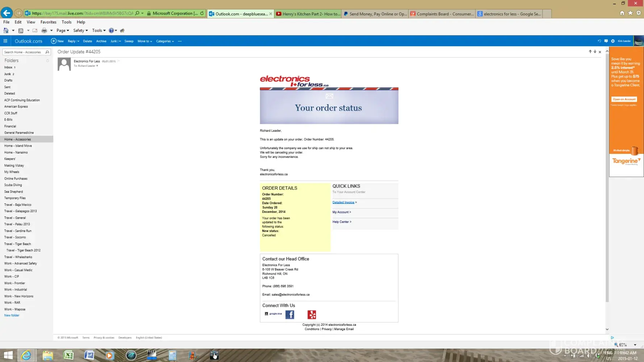
Task: Open the Safety dropdown menu
Action: [80, 31]
